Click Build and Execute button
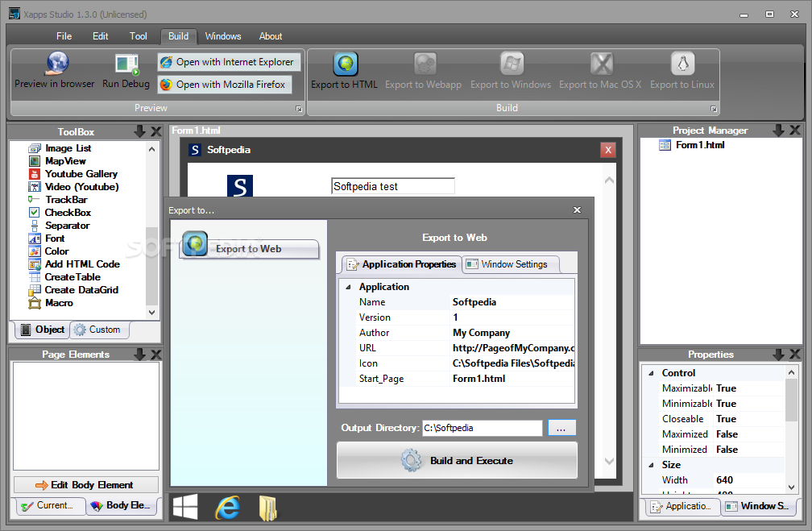This screenshot has width=812, height=531. click(x=457, y=461)
